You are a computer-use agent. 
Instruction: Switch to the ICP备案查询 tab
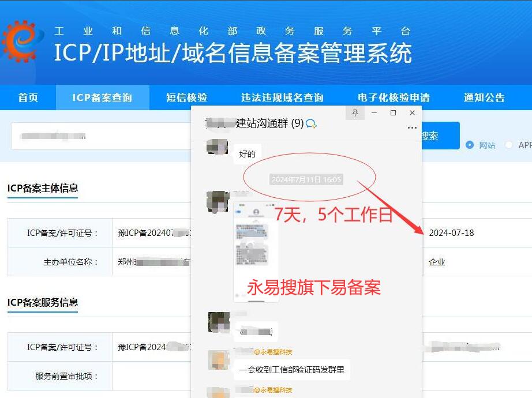click(x=102, y=97)
